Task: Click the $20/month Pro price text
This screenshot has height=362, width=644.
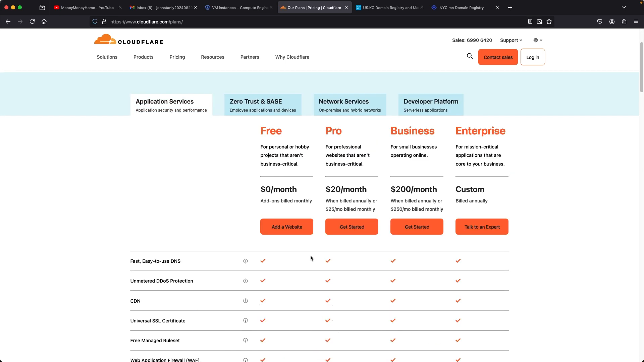Action: (x=346, y=189)
